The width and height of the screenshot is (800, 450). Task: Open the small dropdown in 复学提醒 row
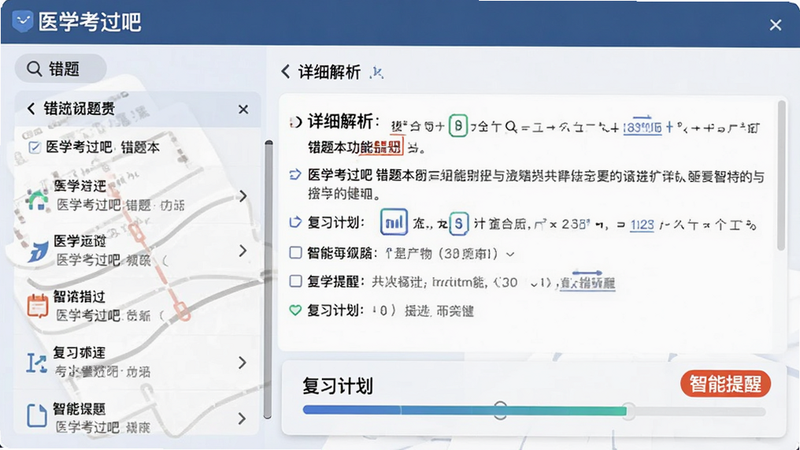point(534,284)
